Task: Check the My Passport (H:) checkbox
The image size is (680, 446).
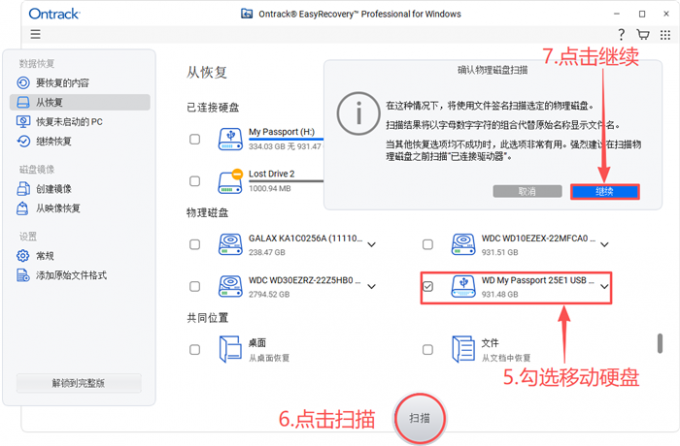Action: (195, 139)
